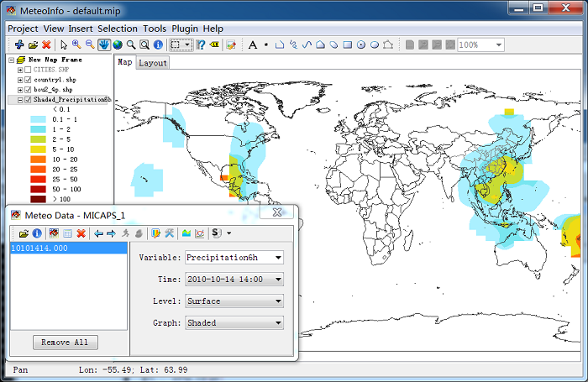Enable the CITIES.SHP layer checkbox
The height and width of the screenshot is (382, 588).
[28, 70]
